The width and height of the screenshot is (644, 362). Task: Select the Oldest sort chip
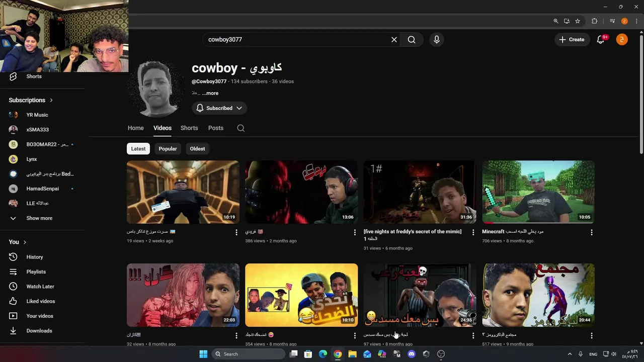tap(197, 149)
